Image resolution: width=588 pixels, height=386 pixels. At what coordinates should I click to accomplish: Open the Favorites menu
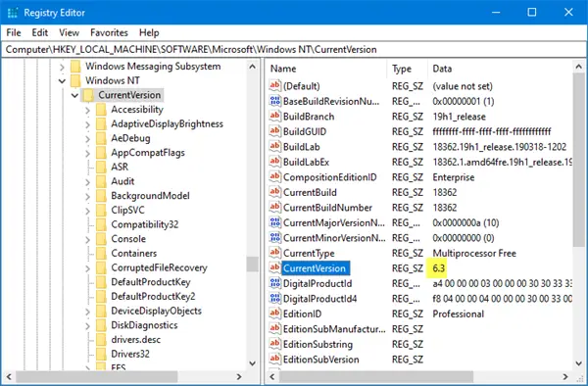109,32
